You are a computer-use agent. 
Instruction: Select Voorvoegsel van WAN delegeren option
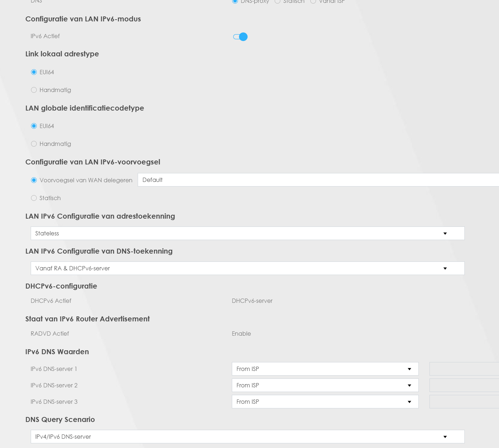(x=34, y=180)
